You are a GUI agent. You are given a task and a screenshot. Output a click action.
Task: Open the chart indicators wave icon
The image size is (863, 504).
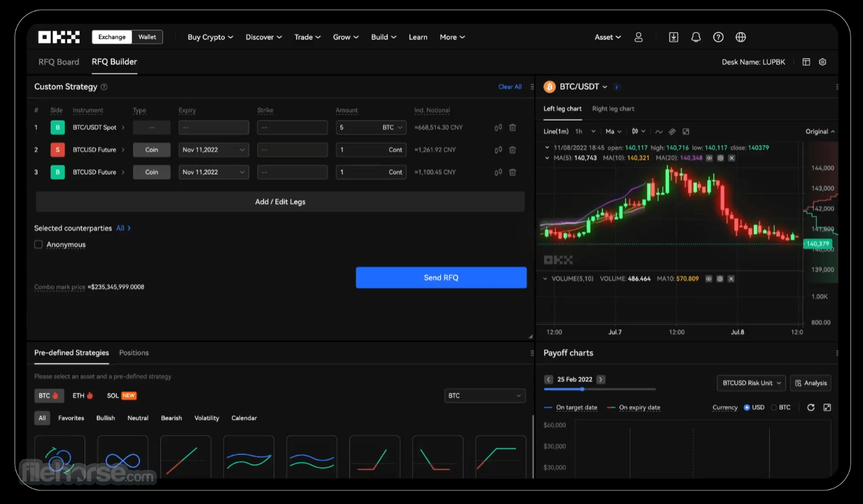659,132
